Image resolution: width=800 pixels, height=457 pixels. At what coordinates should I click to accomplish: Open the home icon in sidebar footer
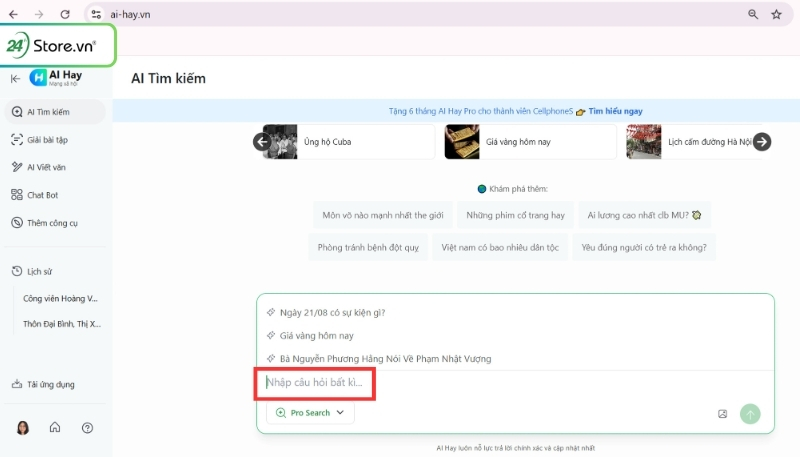[54, 428]
